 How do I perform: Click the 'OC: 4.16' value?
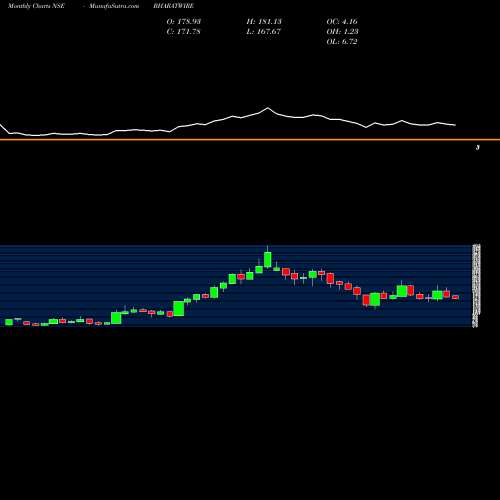(x=342, y=22)
